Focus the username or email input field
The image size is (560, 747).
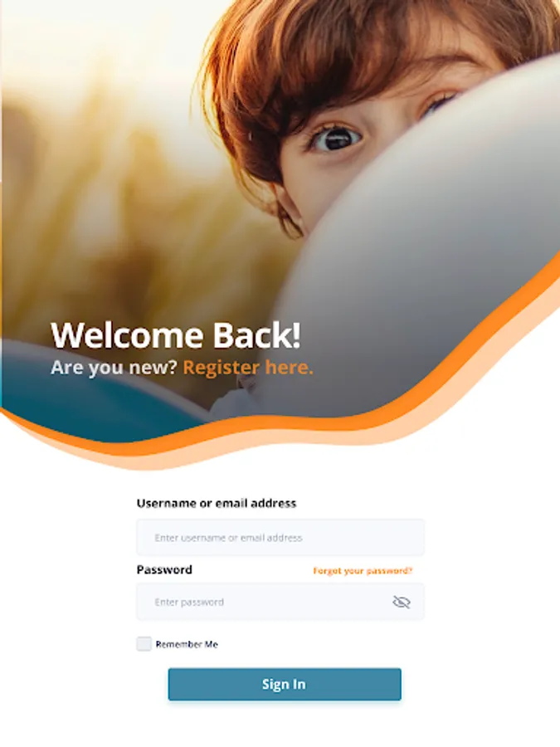point(280,537)
